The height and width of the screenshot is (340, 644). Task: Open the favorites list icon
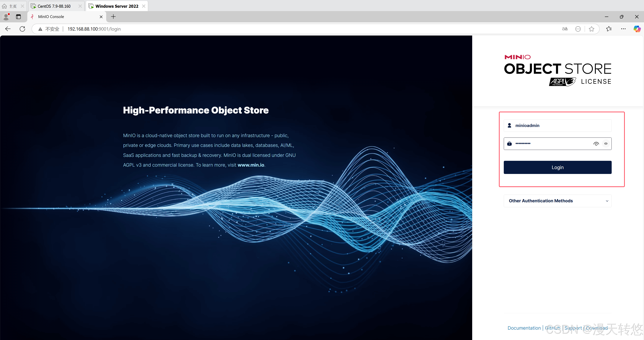point(609,29)
